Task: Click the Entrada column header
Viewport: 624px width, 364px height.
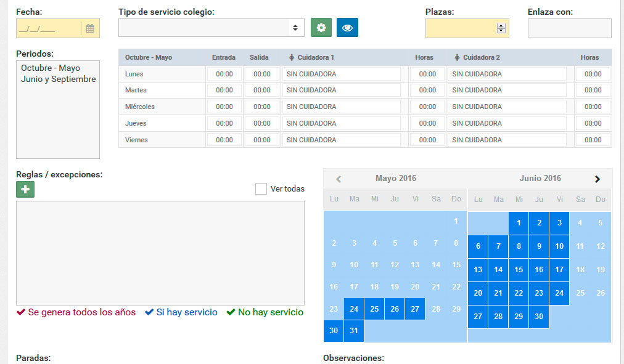Action: click(x=224, y=58)
